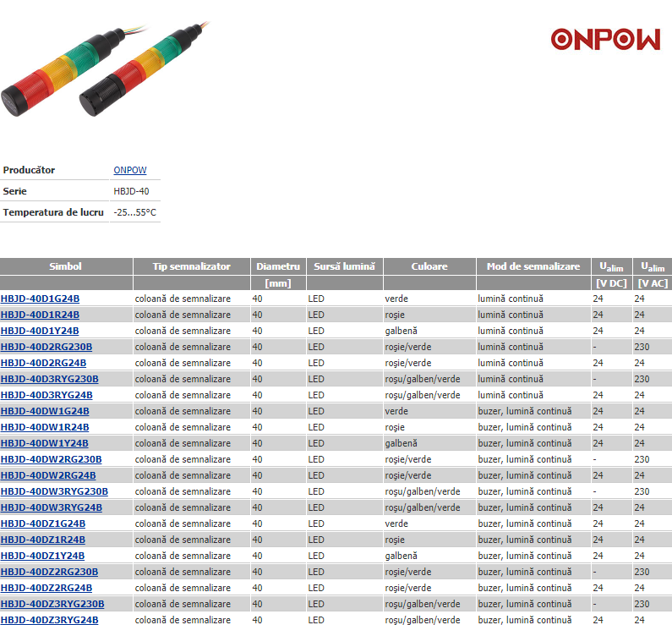
Task: Open the ONPOW producer link
Action: coord(130,170)
